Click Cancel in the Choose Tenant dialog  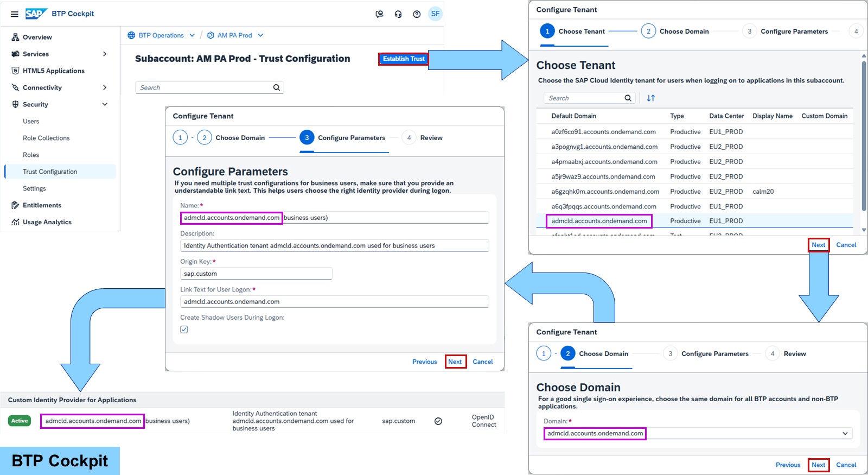click(846, 245)
